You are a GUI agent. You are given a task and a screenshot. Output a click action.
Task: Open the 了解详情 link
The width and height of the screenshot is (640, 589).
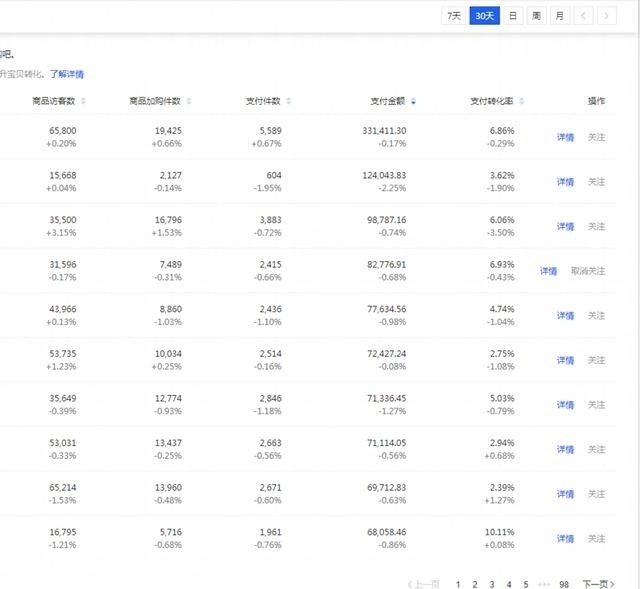point(67,74)
